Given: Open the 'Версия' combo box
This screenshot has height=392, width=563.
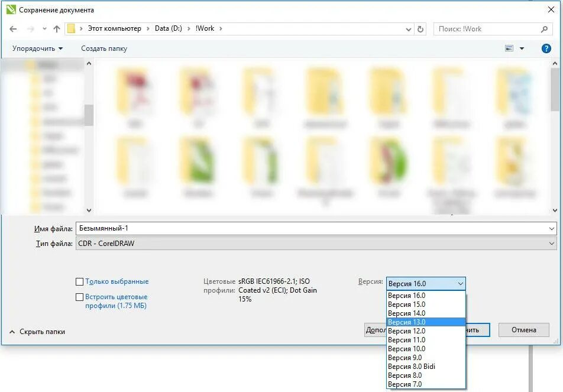Looking at the screenshot, I should 426,284.
